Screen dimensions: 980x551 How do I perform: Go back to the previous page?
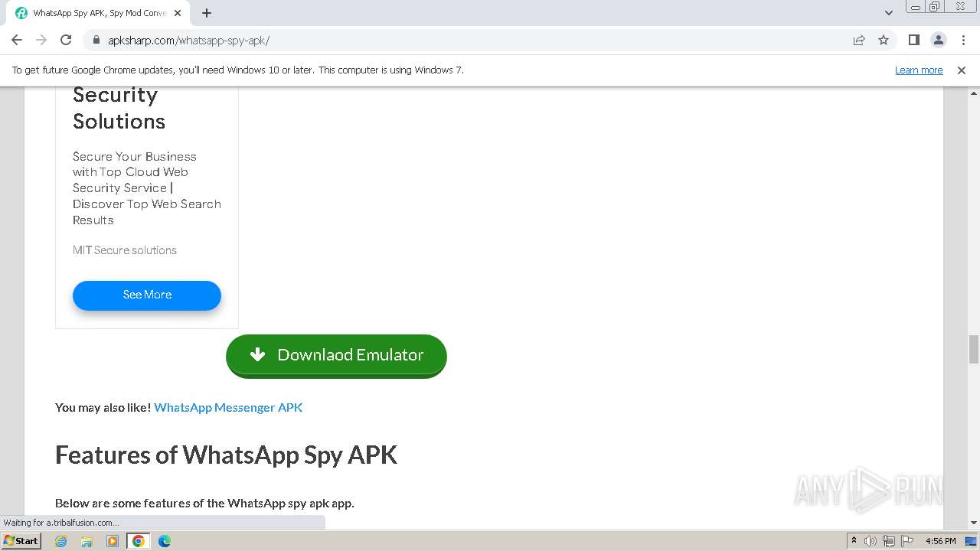click(17, 40)
